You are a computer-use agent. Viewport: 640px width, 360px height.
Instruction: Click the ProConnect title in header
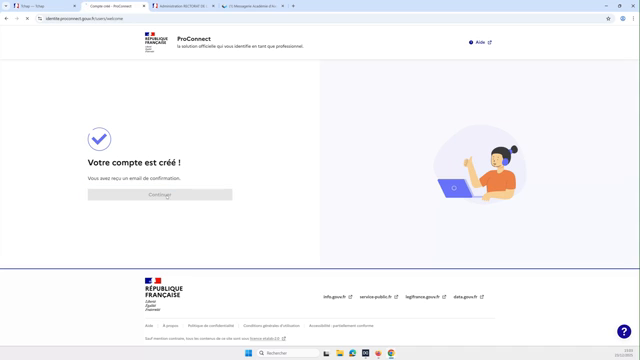[194, 39]
